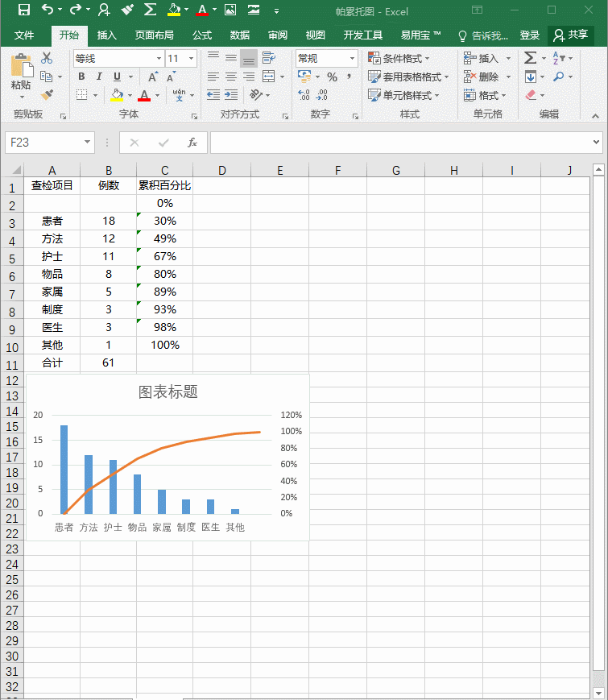Click the Select All corner triangle
This screenshot has height=700, width=608.
[x=17, y=170]
